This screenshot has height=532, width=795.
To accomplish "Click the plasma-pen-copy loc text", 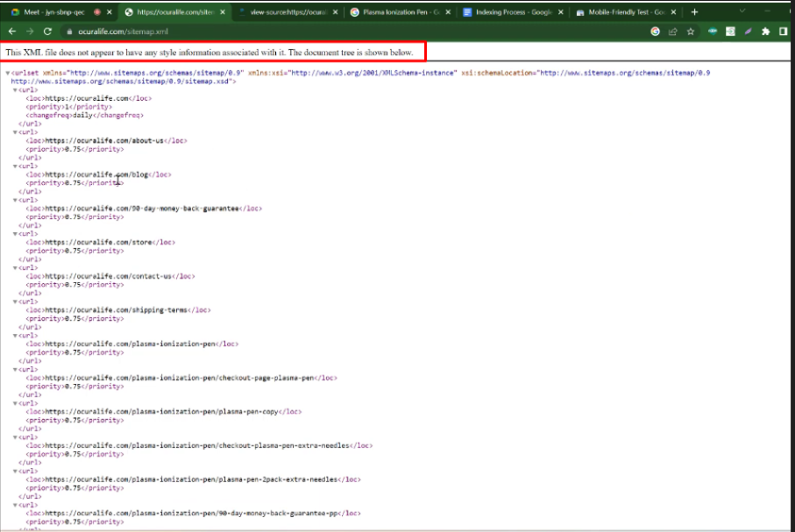I will (x=162, y=412).
